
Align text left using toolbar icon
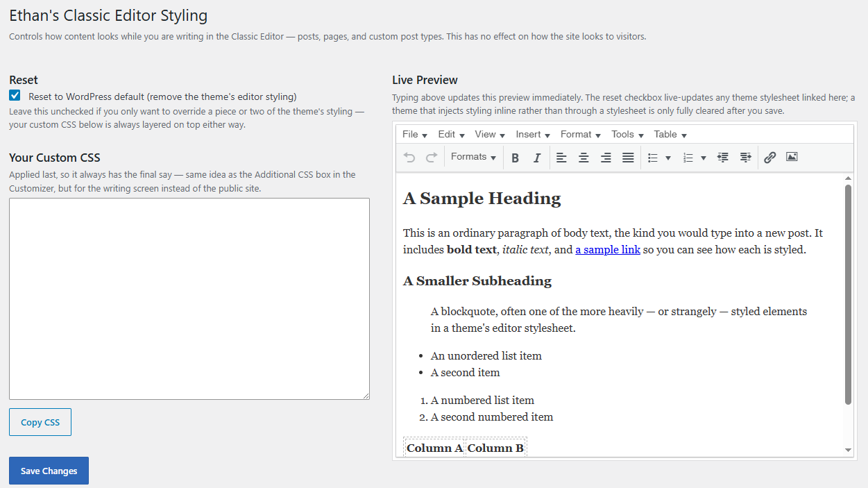click(x=561, y=158)
